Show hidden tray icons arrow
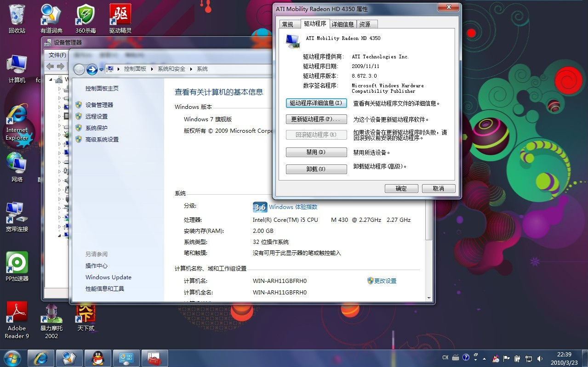Image resolution: width=588 pixels, height=367 pixels. point(485,358)
